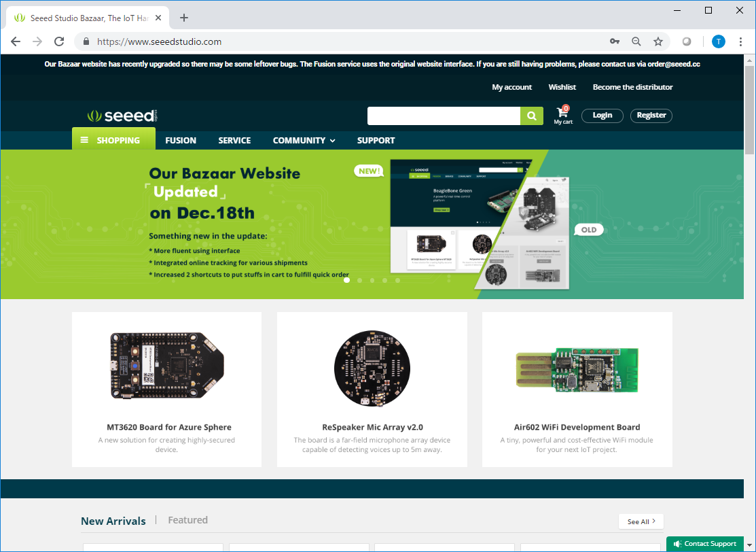Expand the COMMUNITY dropdown
Screen dimensions: 756x552
tap(304, 141)
